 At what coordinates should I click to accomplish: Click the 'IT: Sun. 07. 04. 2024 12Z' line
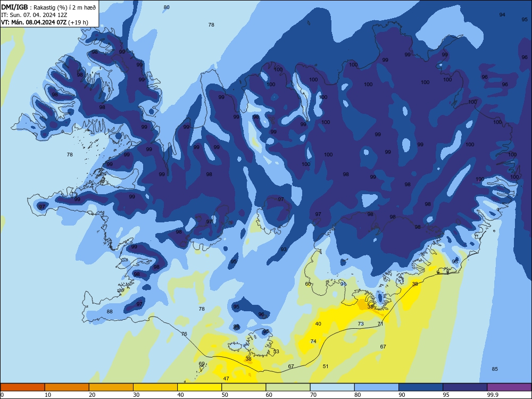[34, 15]
